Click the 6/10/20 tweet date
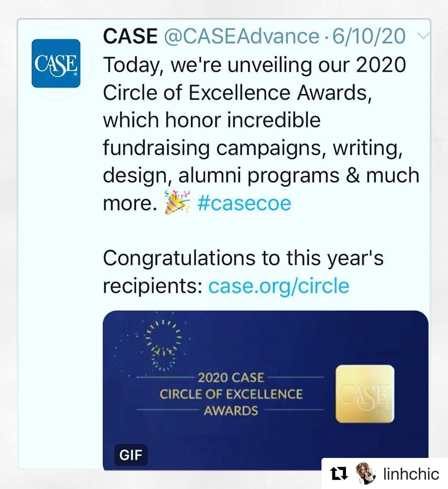Screen dimensions: 448x489 pos(369,36)
